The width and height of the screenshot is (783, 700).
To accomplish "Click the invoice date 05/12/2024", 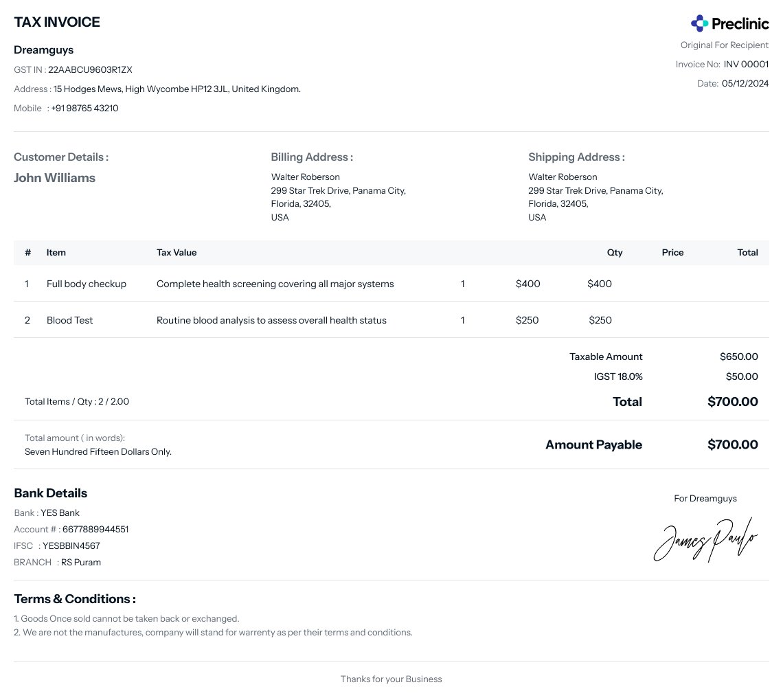I will [745, 84].
